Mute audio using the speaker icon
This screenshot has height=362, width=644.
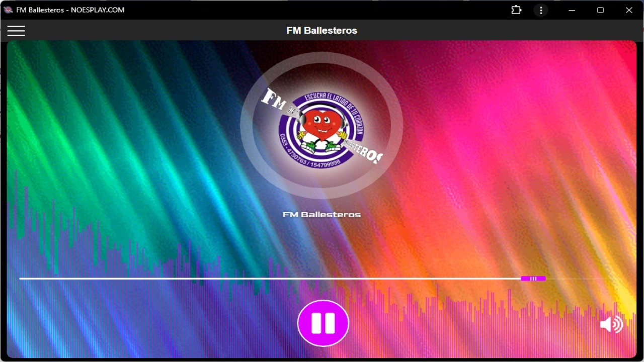[611, 324]
